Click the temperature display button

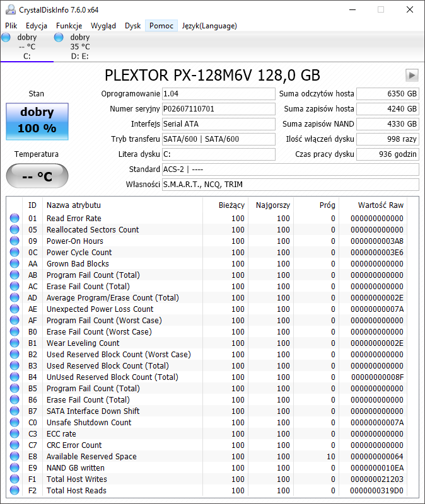click(x=37, y=176)
